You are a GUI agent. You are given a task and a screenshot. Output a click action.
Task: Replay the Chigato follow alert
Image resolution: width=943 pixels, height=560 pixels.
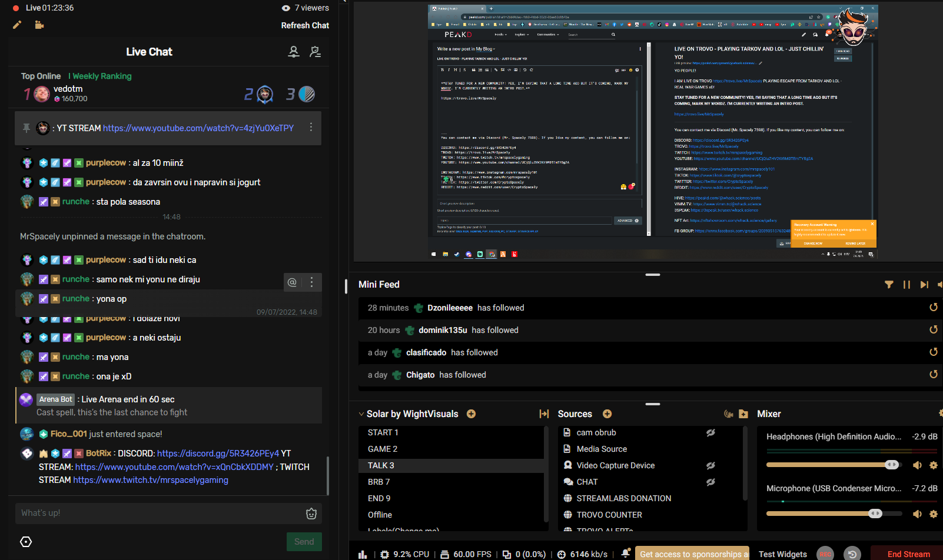click(x=933, y=375)
